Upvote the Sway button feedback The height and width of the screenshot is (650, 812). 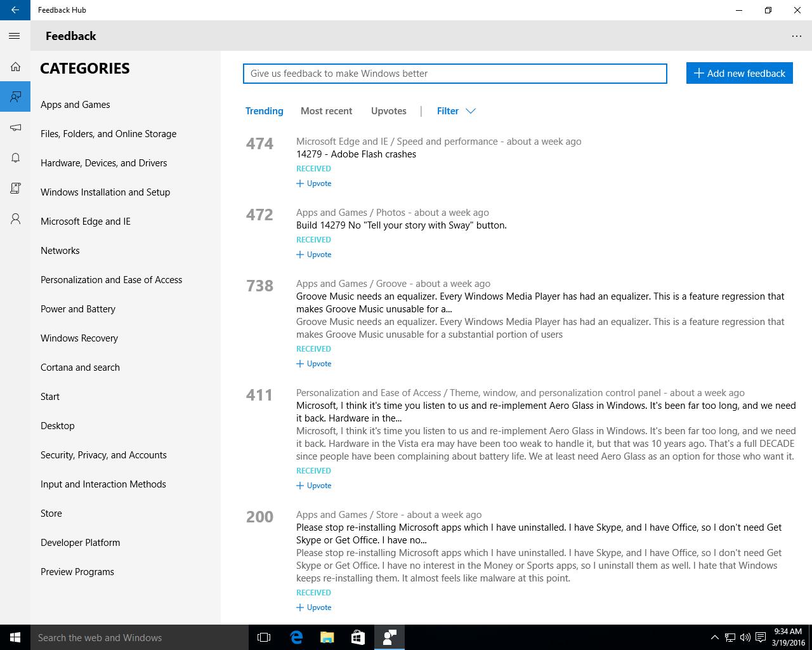point(314,255)
